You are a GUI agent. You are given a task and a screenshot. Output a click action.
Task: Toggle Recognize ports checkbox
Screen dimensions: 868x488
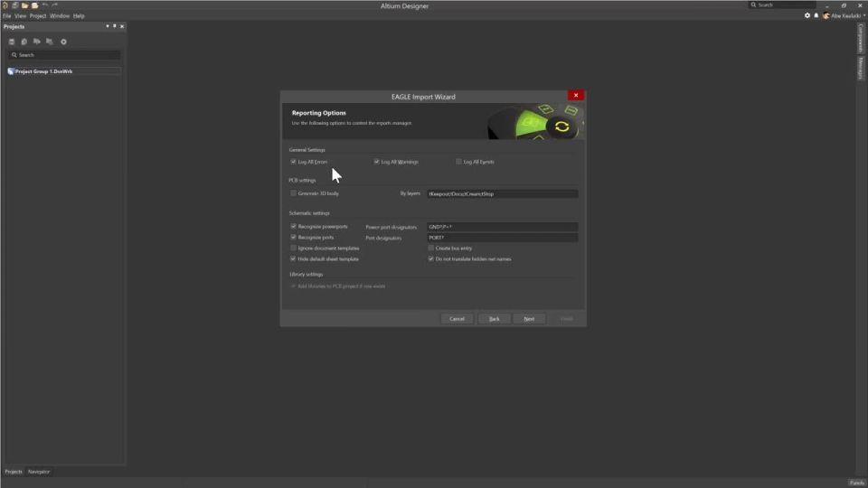tap(293, 237)
